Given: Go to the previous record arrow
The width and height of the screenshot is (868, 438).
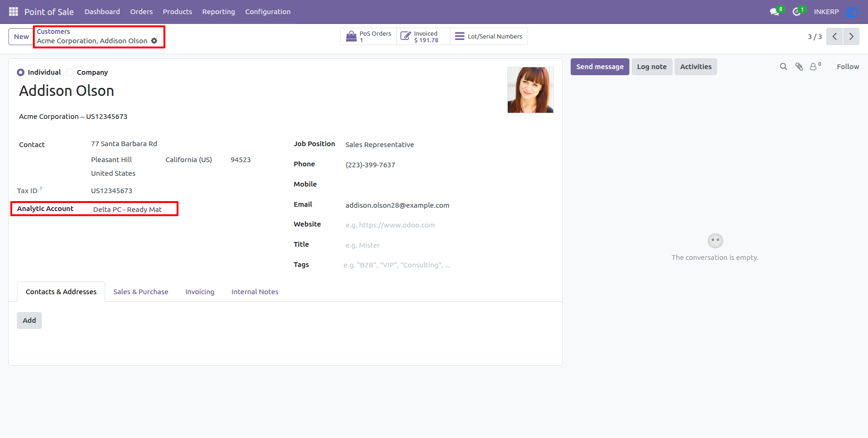Looking at the screenshot, I should coord(835,36).
